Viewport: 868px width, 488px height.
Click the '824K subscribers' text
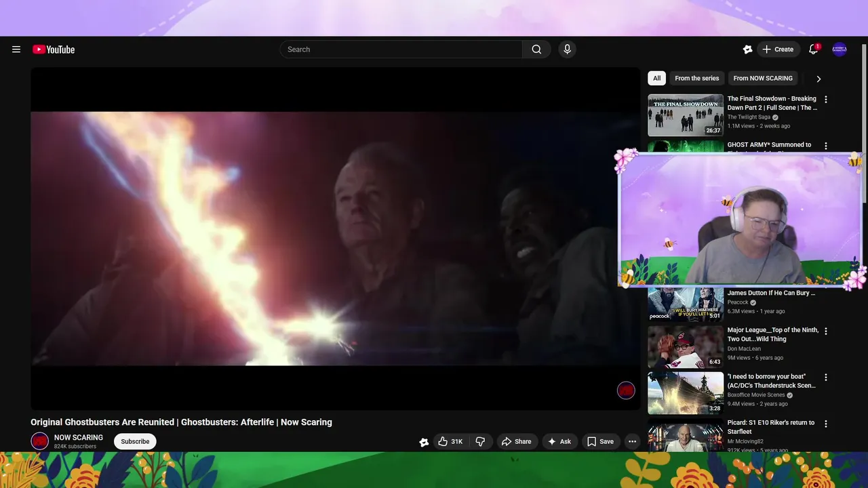point(75,447)
